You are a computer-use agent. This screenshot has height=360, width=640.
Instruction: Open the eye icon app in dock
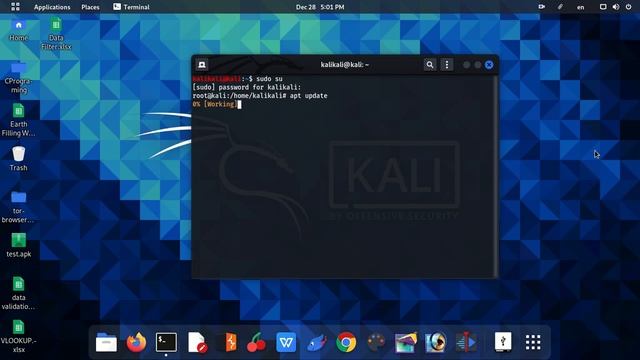point(436,342)
